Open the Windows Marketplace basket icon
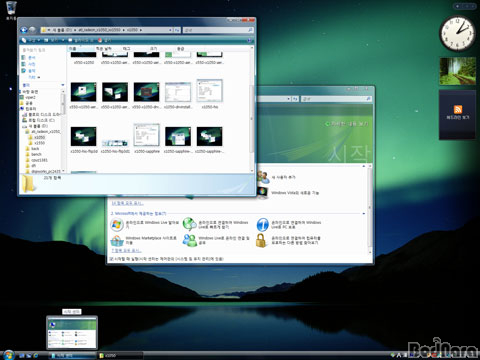This screenshot has height=360, width=480. [x=117, y=240]
